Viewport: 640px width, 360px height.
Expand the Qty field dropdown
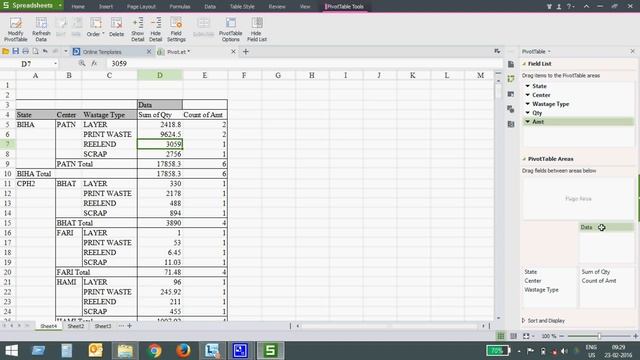click(x=528, y=113)
